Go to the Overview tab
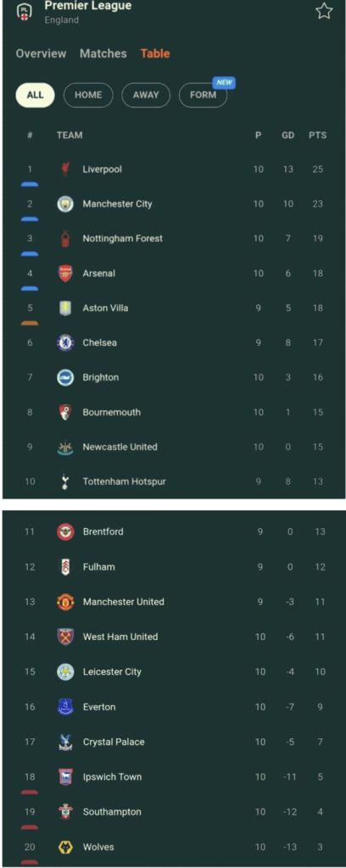Image resolution: width=346 pixels, height=868 pixels. pos(41,53)
